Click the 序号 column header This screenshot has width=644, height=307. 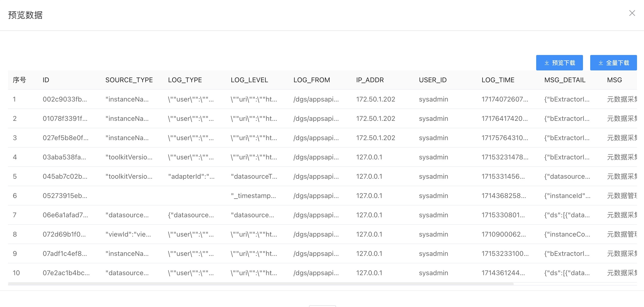(x=20, y=80)
